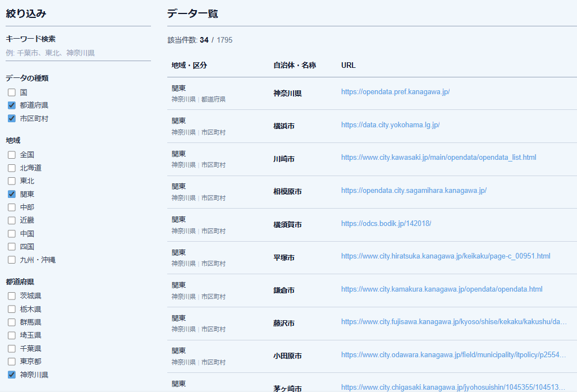Image resolution: width=577 pixels, height=392 pixels.
Task: Open the Odawara city URL link
Action: click(x=454, y=355)
